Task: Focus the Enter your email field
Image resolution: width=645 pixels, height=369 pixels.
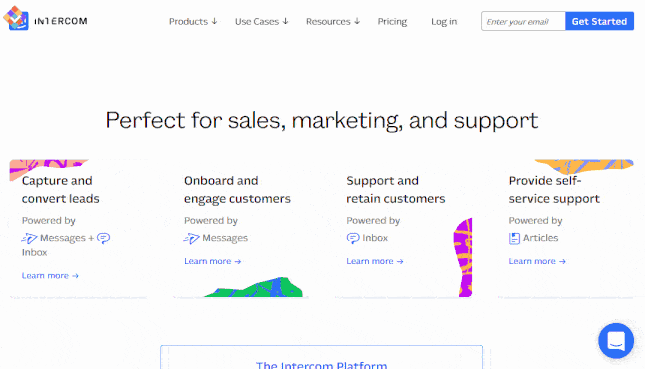Action: [x=523, y=21]
